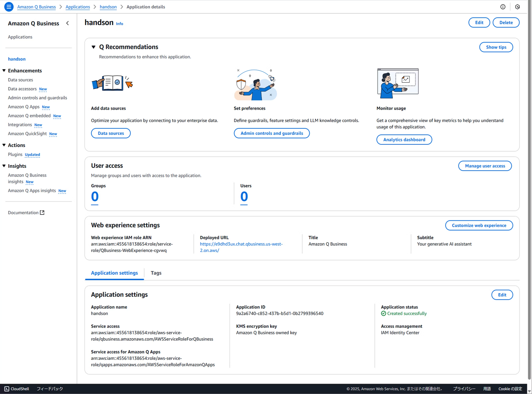Image resolution: width=532 pixels, height=394 pixels.
Task: Click the page vertical scrollbar
Action: click(x=529, y=189)
